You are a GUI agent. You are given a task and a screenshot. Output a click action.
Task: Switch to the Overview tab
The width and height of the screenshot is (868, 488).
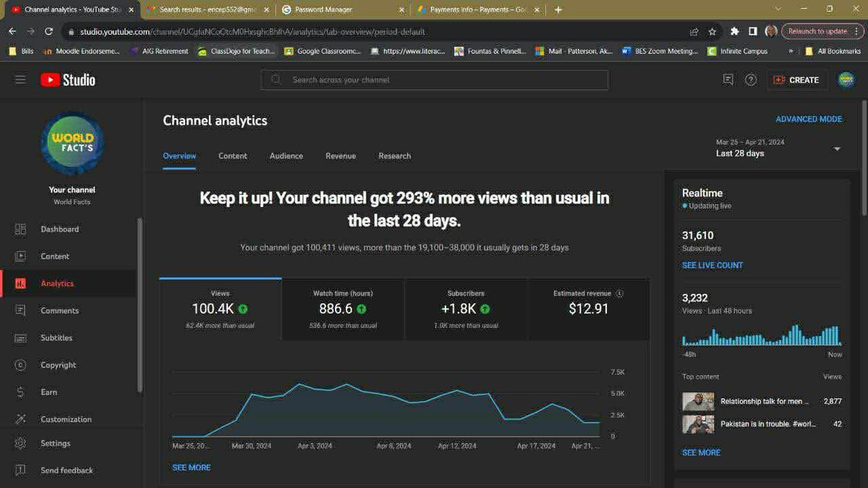coord(179,156)
